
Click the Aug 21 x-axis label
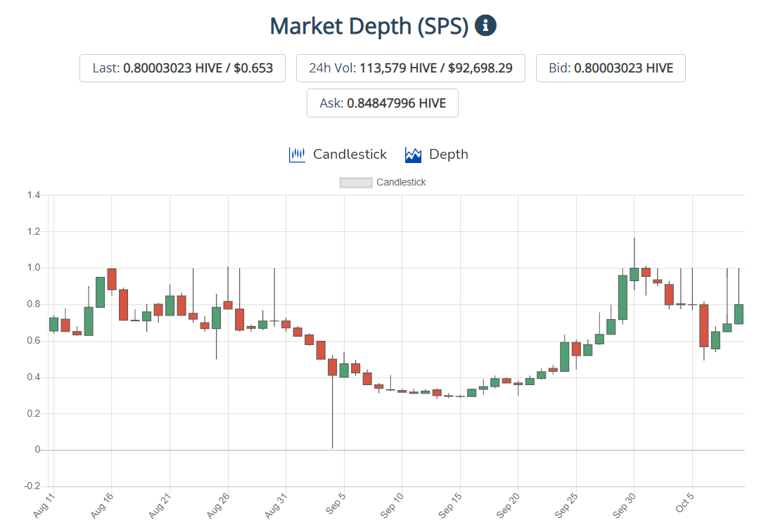coord(160,505)
